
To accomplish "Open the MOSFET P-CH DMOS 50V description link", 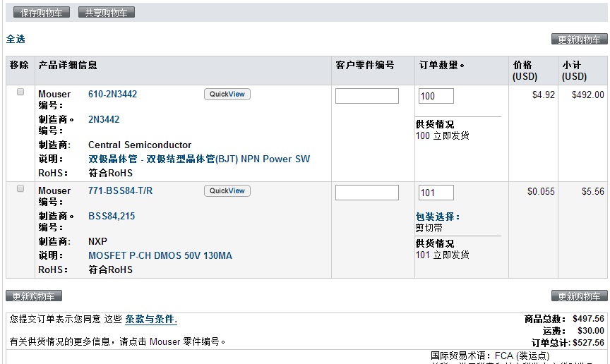I will coord(160,256).
